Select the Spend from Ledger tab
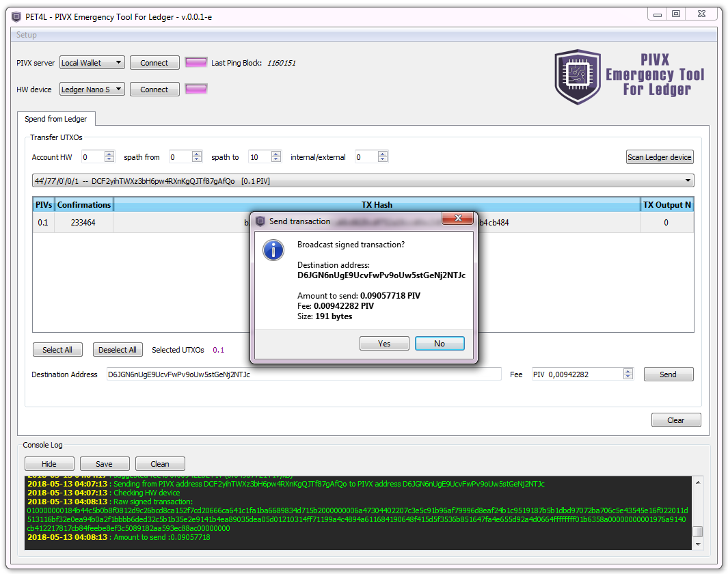 (x=56, y=119)
